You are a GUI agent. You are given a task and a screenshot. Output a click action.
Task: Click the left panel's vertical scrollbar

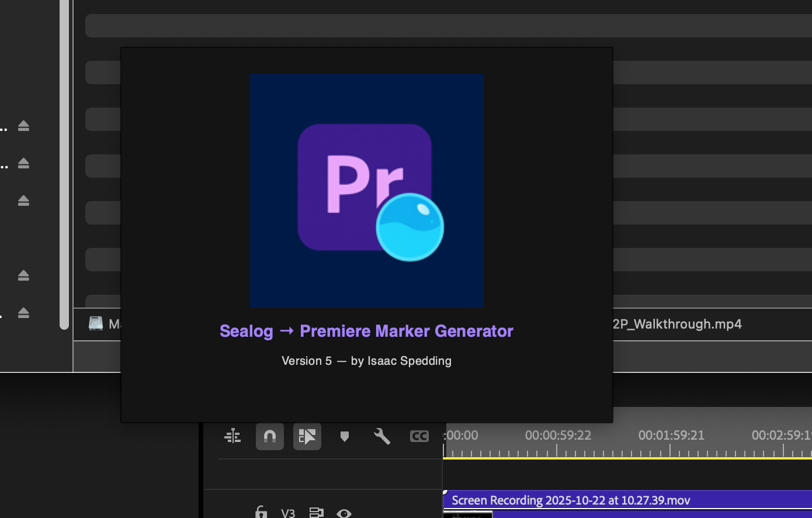(64, 165)
